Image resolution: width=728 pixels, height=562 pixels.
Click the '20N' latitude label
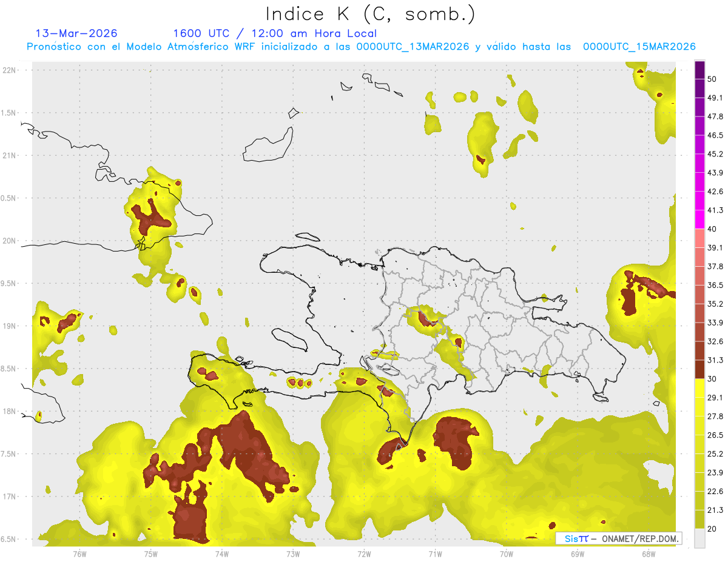[x=9, y=241]
